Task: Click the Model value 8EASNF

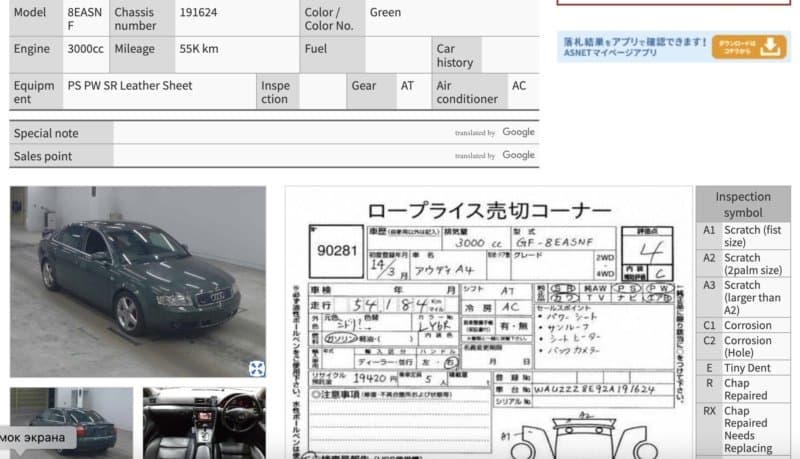Action: 85,19
